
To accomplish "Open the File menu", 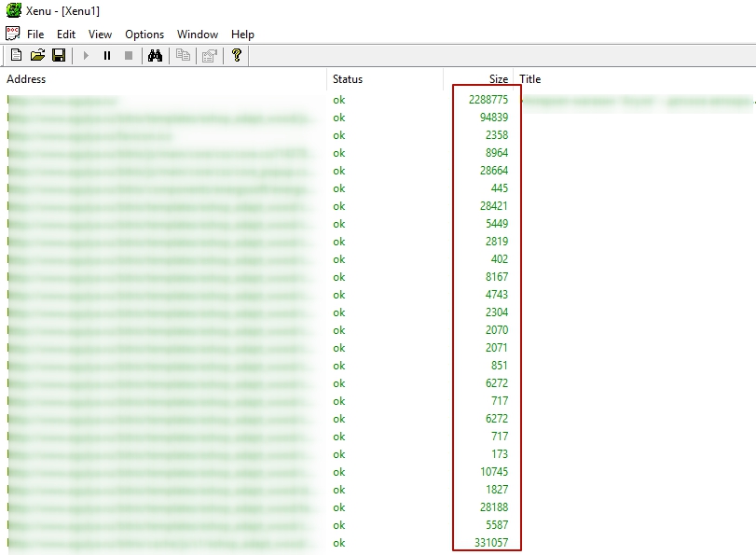I will click(35, 35).
